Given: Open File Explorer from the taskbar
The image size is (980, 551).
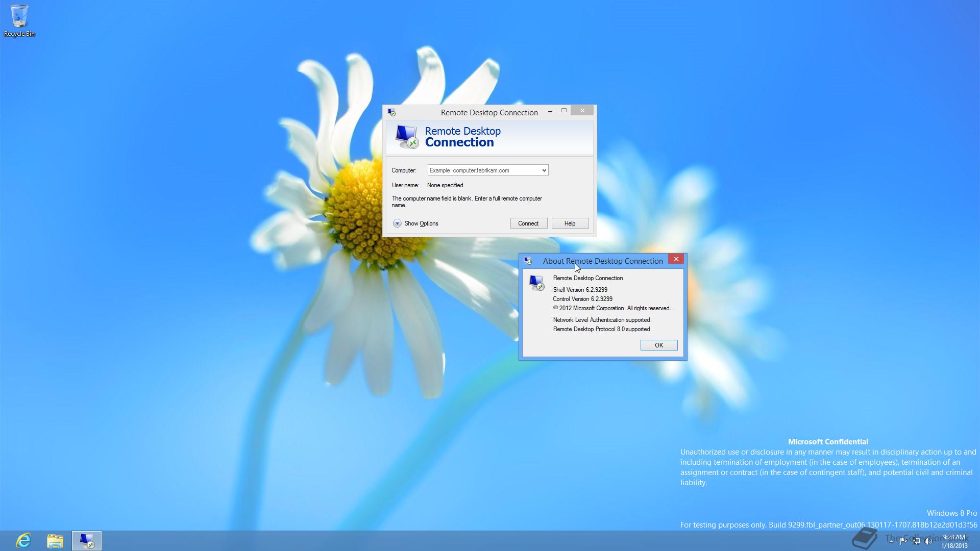Looking at the screenshot, I should click(x=55, y=540).
